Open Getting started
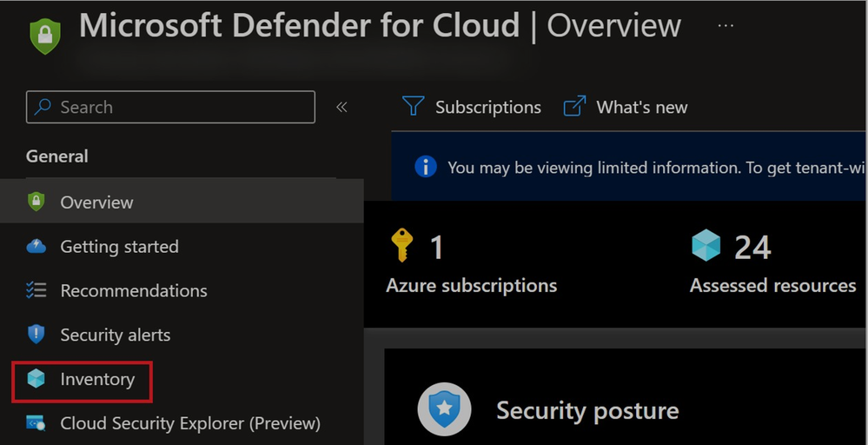This screenshot has width=868, height=445. 120,246
